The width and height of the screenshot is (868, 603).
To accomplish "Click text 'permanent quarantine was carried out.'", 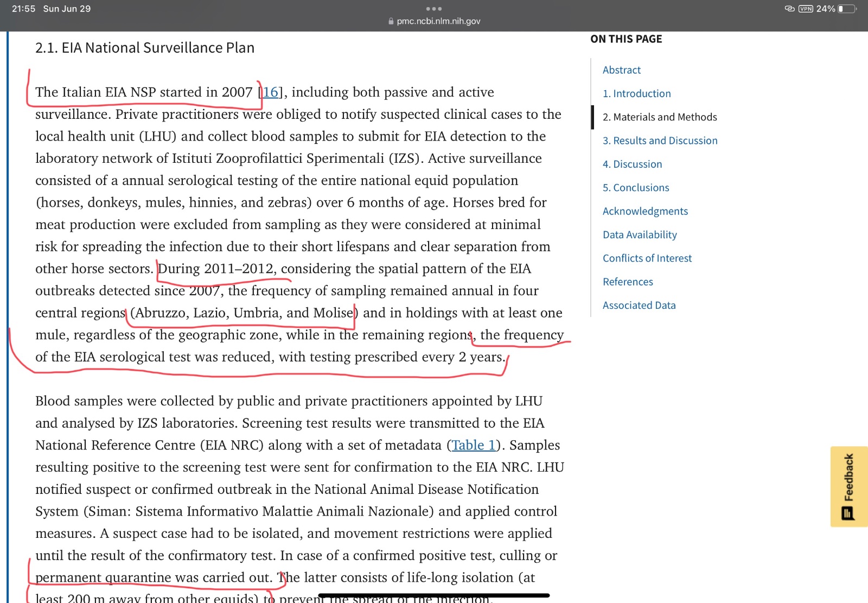I will pos(154,577).
